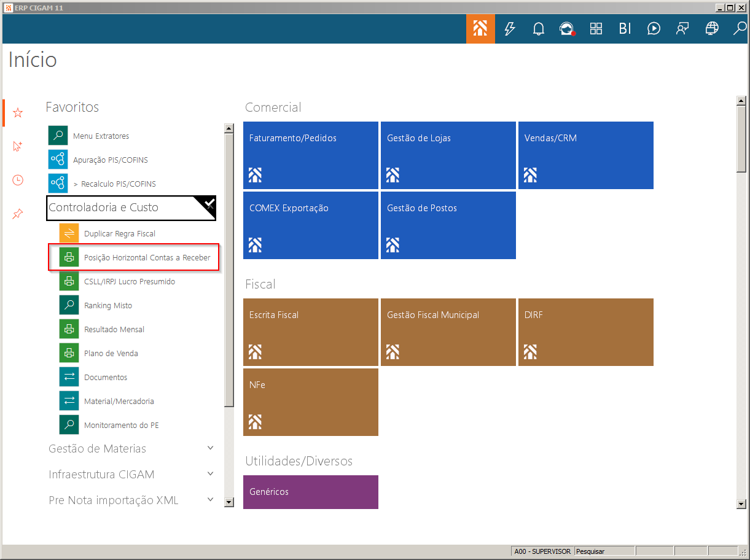This screenshot has height=560, width=750.
Task: Click the Resultado Mensal printer icon
Action: click(x=69, y=329)
